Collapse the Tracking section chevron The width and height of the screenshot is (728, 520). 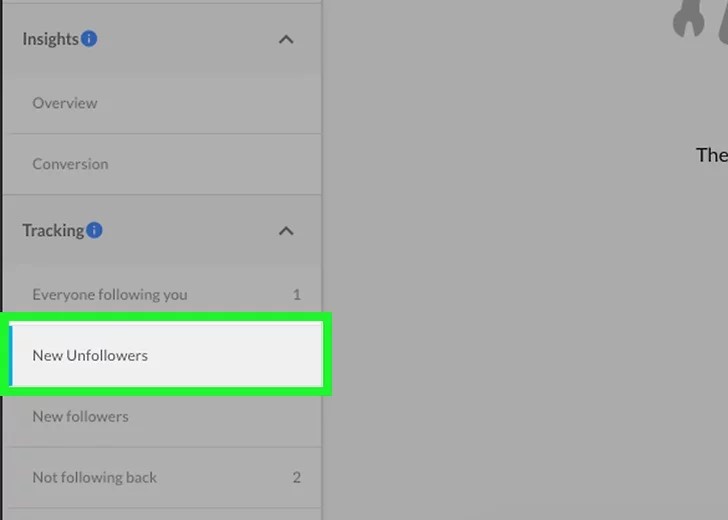(x=286, y=231)
